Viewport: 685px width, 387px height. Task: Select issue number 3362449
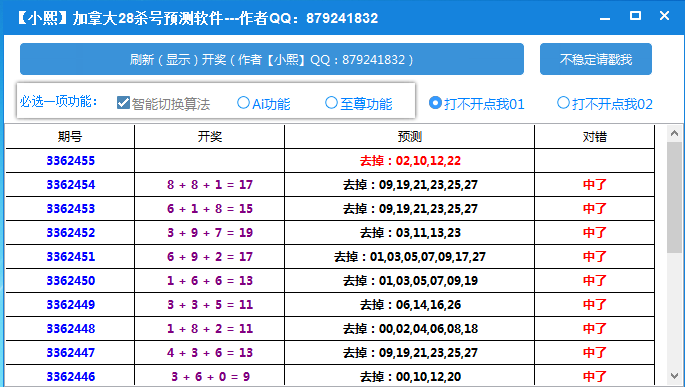(x=71, y=305)
